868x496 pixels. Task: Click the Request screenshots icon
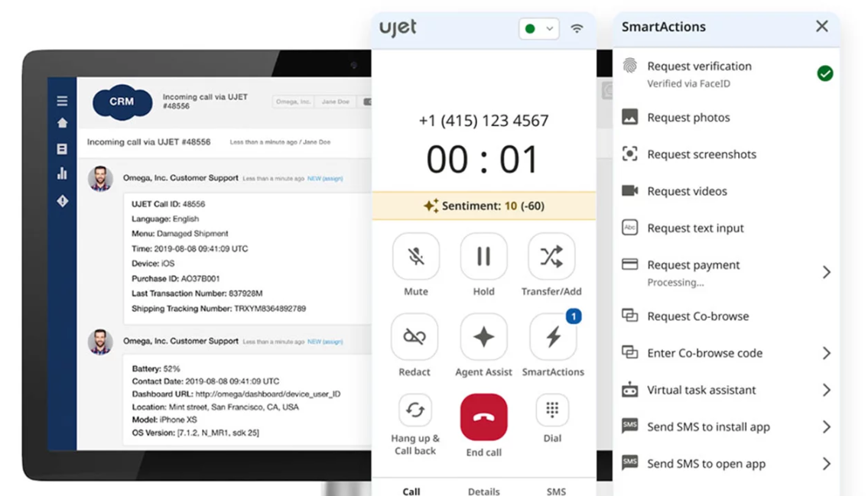(629, 154)
